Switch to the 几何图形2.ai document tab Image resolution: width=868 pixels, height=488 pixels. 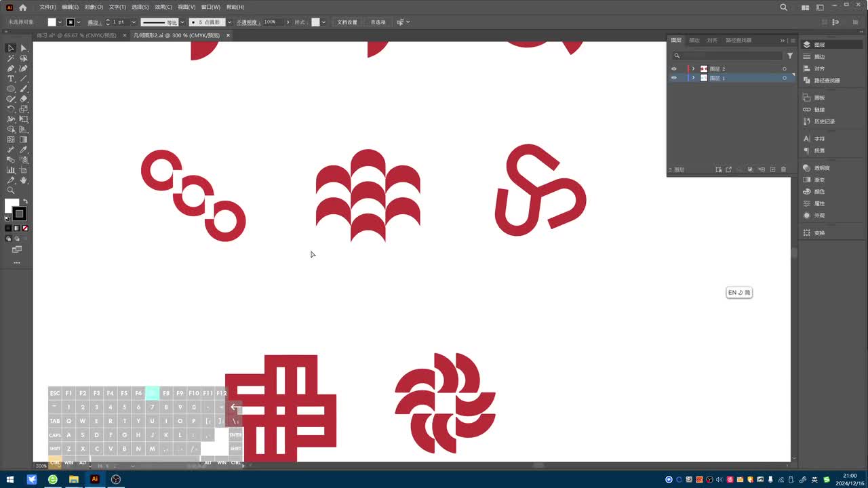click(176, 35)
